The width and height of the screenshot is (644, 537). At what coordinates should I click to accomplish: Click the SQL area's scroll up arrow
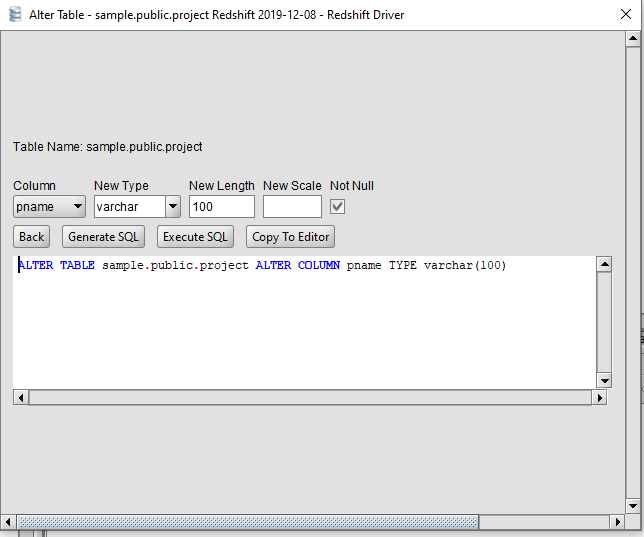604,264
